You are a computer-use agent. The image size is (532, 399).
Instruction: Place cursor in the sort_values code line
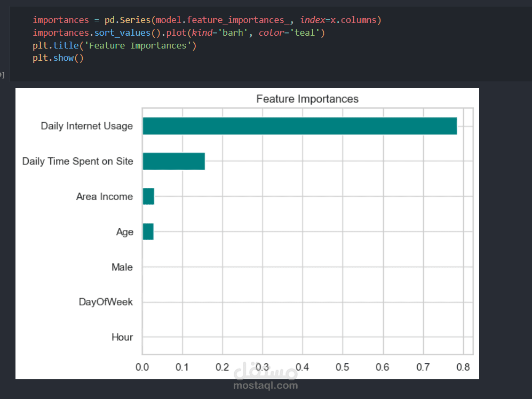pos(179,33)
